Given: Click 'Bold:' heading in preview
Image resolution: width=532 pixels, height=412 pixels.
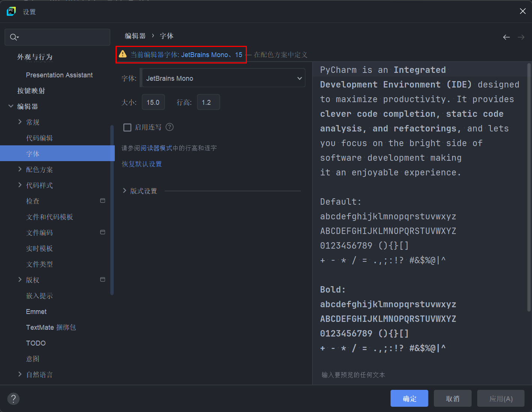Looking at the screenshot, I should [333, 290].
